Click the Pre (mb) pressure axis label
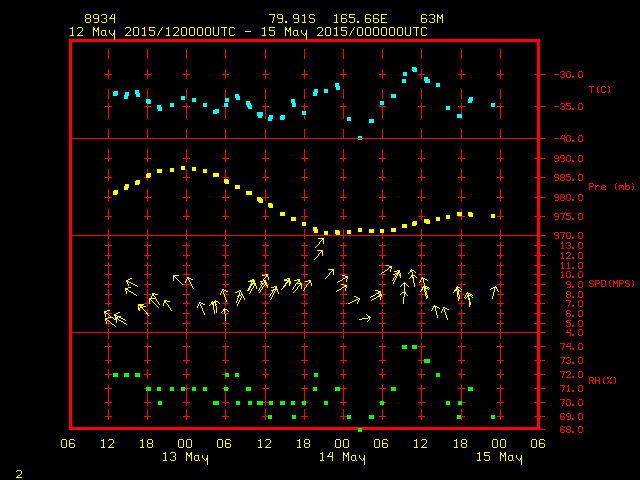Image resolution: width=640 pixels, height=480 pixels. click(x=611, y=187)
